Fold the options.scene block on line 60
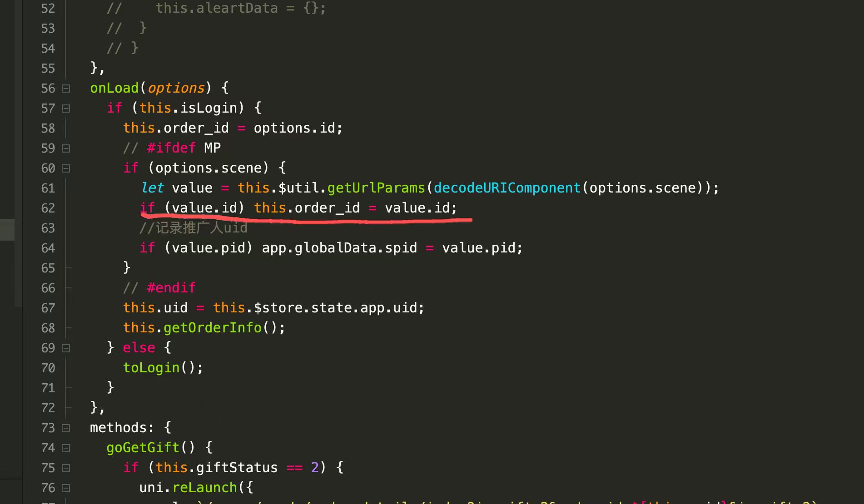This screenshot has height=504, width=864. click(66, 168)
